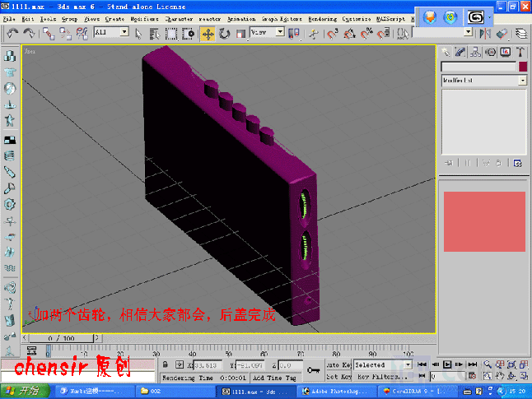Image resolution: width=532 pixels, height=399 pixels.
Task: Toggle Absolute/Offset transform type-in mode
Action: 180,364
